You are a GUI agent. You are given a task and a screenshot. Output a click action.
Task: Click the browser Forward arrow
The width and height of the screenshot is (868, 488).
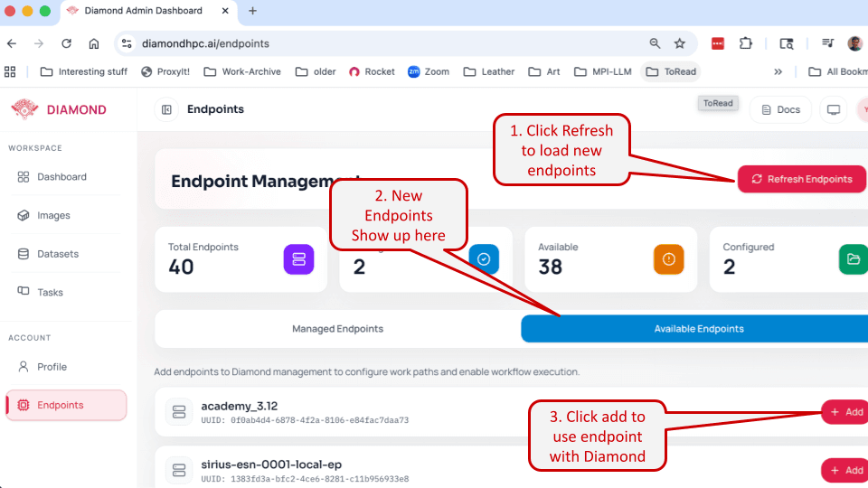[x=39, y=43]
